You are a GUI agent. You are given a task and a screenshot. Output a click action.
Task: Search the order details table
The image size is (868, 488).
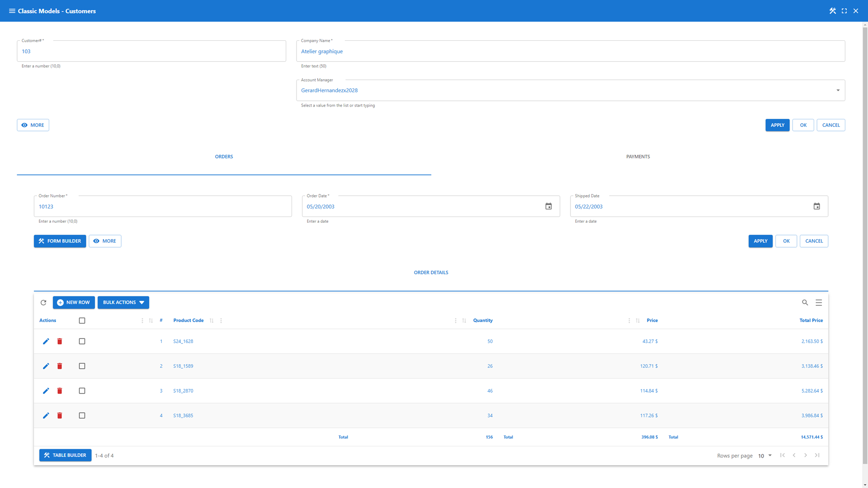(805, 303)
